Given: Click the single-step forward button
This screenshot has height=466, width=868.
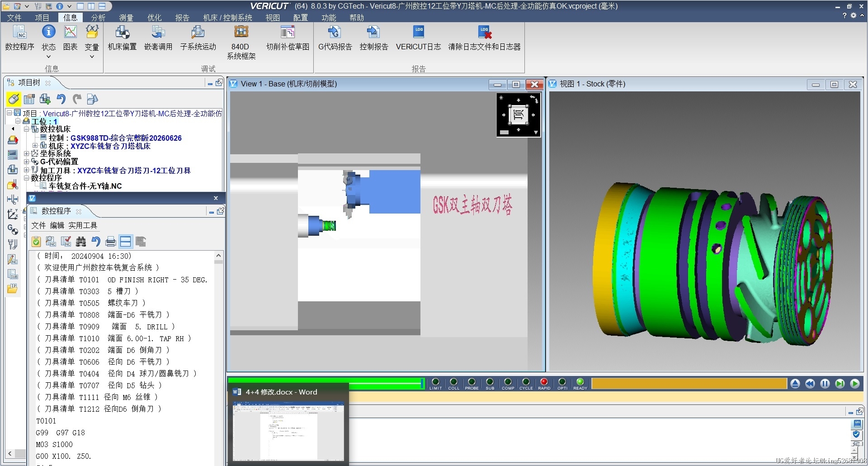Looking at the screenshot, I should (840, 384).
